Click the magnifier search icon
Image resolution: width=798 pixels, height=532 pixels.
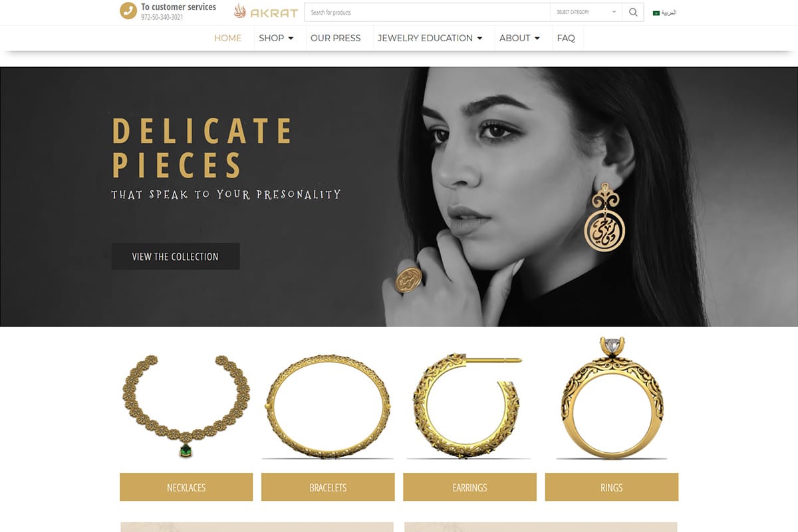[632, 12]
